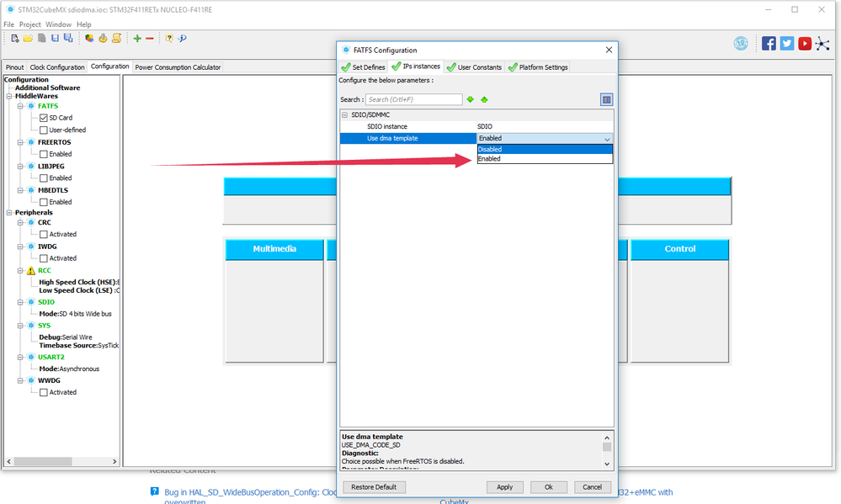
Task: Open the Use dma template combo box
Action: [545, 138]
